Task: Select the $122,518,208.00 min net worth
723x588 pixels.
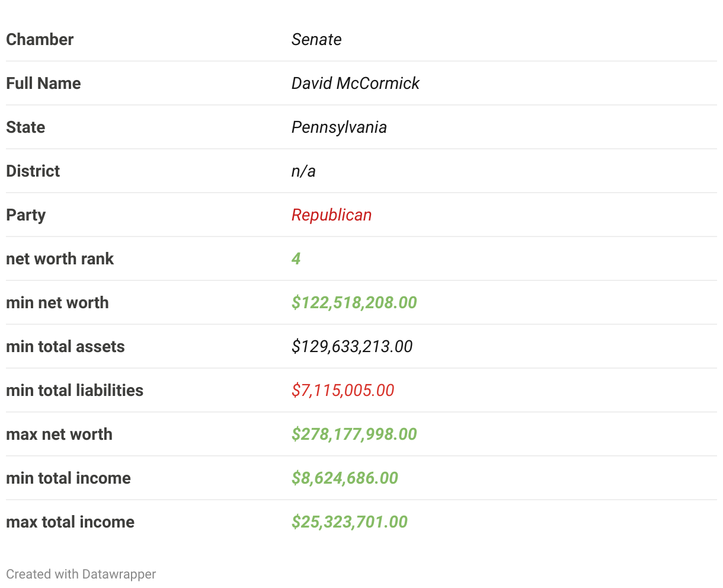Action: pos(354,302)
